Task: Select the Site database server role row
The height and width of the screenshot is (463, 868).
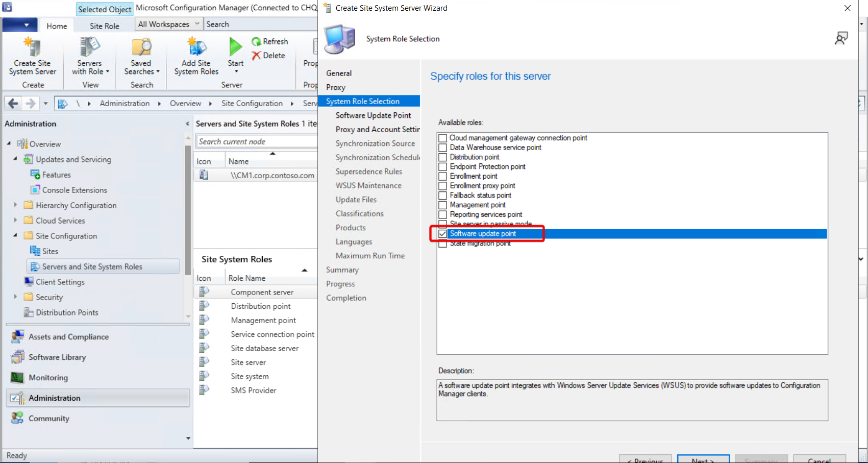Action: point(256,348)
